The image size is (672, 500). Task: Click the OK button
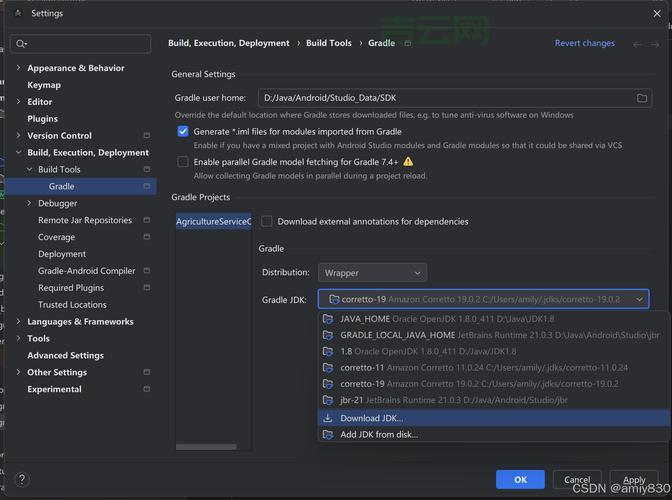520,480
